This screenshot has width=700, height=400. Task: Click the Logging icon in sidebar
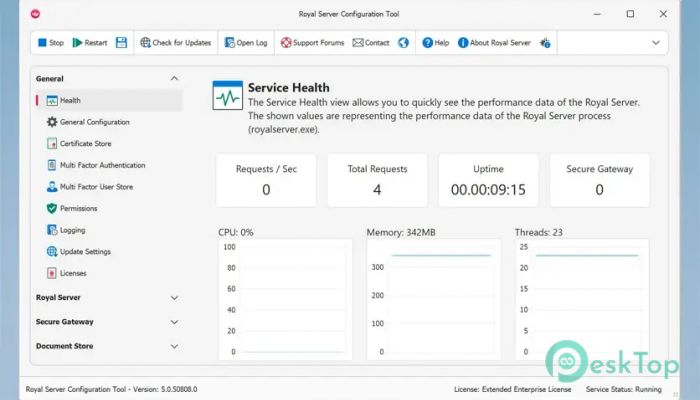[52, 230]
